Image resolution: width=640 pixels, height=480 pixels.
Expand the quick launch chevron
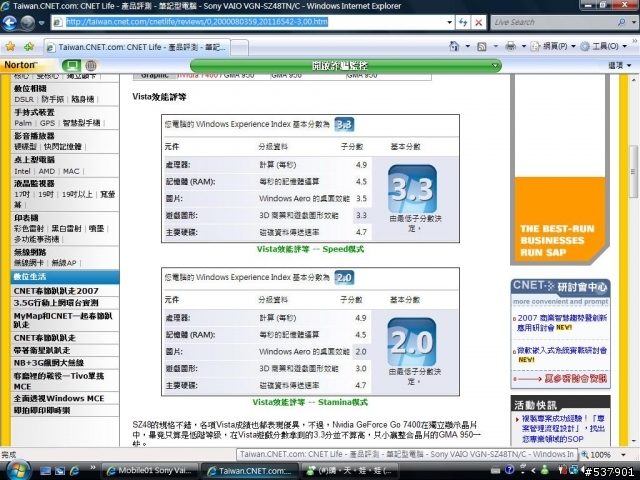click(x=92, y=468)
